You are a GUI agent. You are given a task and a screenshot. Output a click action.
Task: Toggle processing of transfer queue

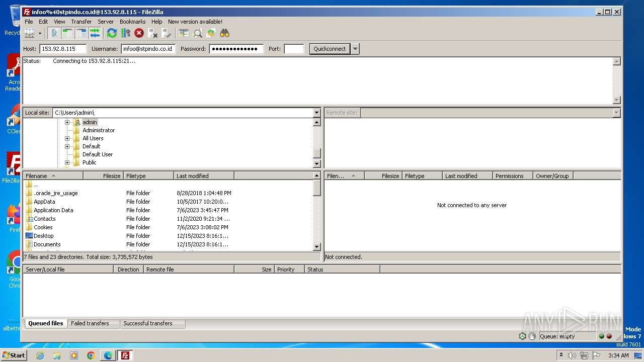pyautogui.click(x=125, y=33)
